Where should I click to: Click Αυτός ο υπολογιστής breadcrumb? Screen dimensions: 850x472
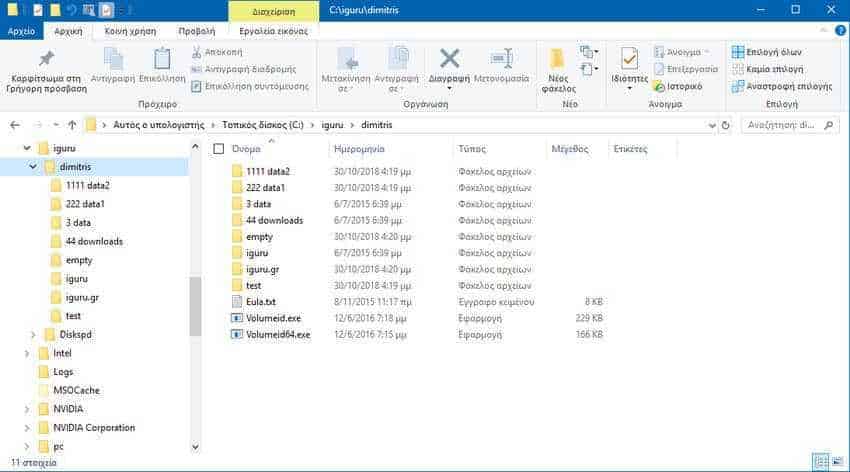point(159,125)
